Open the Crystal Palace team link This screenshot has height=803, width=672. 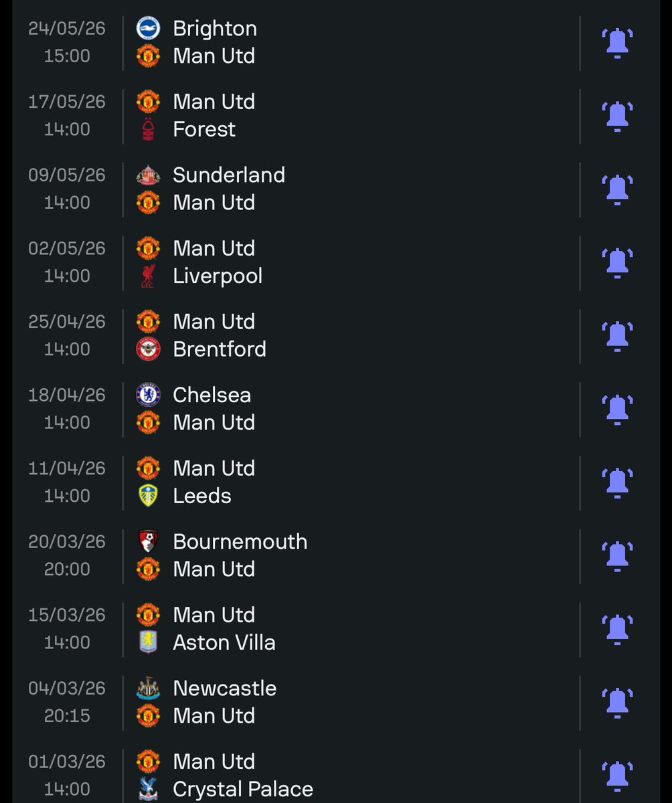(243, 789)
